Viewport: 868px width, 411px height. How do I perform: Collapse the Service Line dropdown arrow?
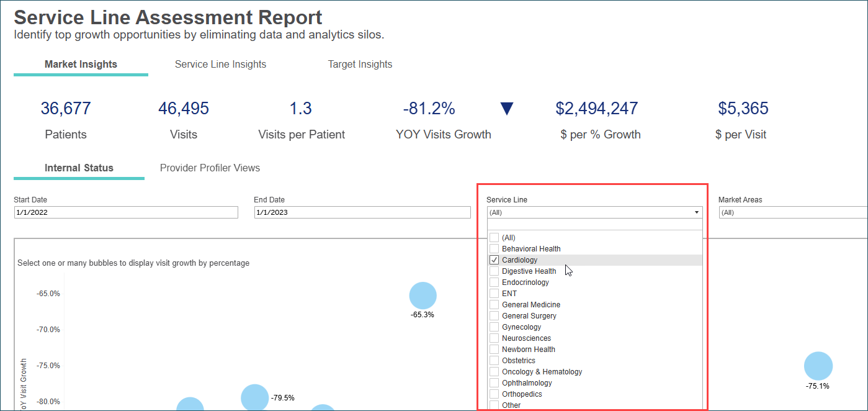click(x=697, y=212)
